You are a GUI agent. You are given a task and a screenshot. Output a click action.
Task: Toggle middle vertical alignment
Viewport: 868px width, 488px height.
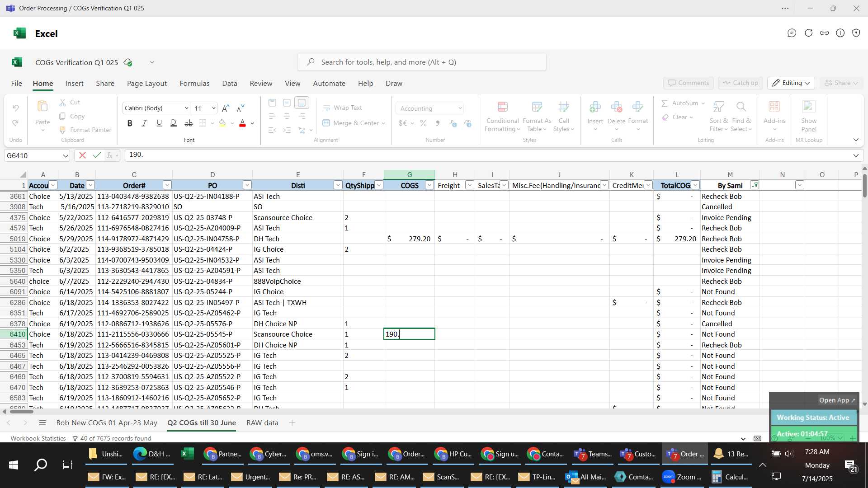coord(287,103)
